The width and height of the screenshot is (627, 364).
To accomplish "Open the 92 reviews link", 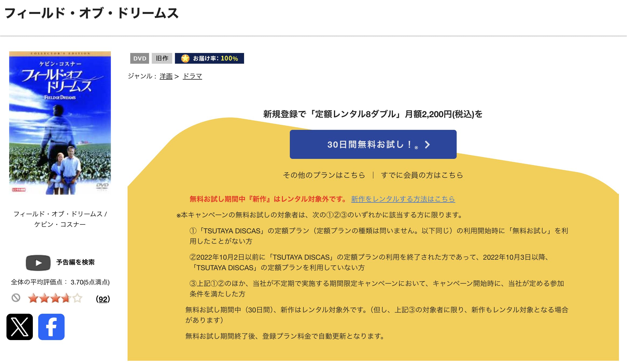I will 103,299.
